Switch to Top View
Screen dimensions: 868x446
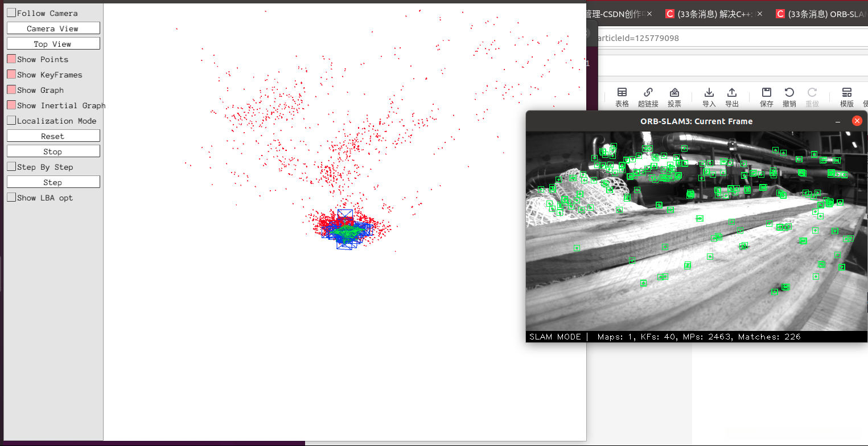pos(53,44)
